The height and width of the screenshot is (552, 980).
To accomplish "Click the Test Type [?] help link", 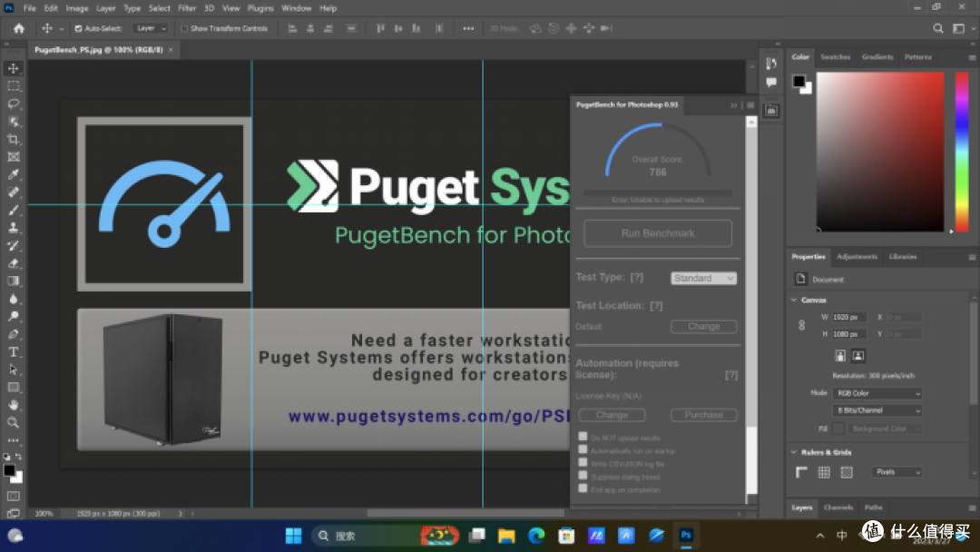I will pyautogui.click(x=637, y=277).
